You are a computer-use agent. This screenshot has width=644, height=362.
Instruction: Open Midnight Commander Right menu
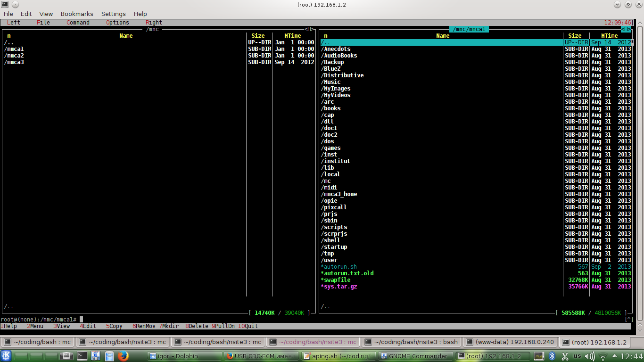tap(154, 23)
